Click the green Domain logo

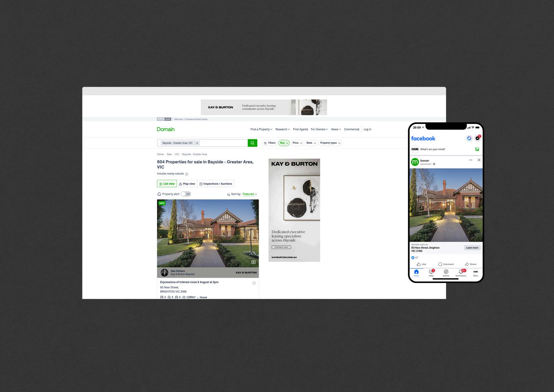pyautogui.click(x=166, y=129)
